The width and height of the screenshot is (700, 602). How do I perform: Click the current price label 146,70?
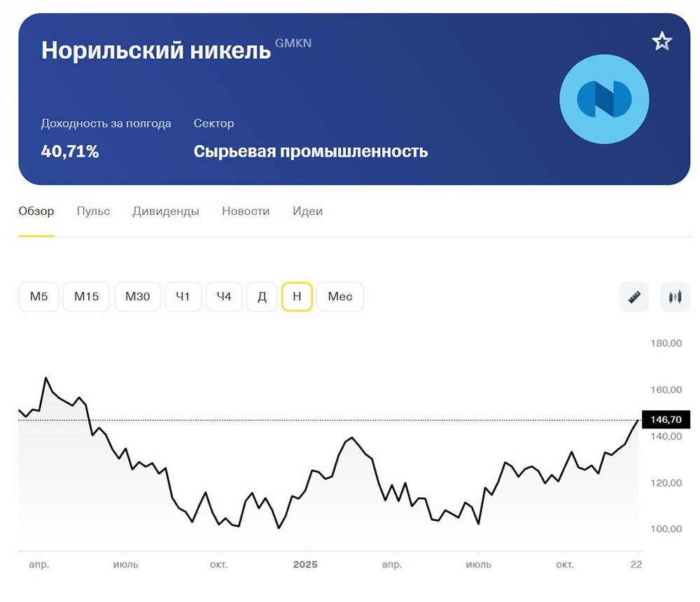pyautogui.click(x=667, y=420)
